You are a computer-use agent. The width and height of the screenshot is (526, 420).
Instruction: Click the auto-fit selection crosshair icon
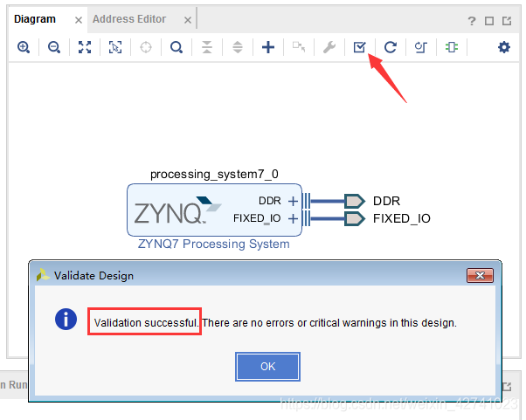click(146, 47)
